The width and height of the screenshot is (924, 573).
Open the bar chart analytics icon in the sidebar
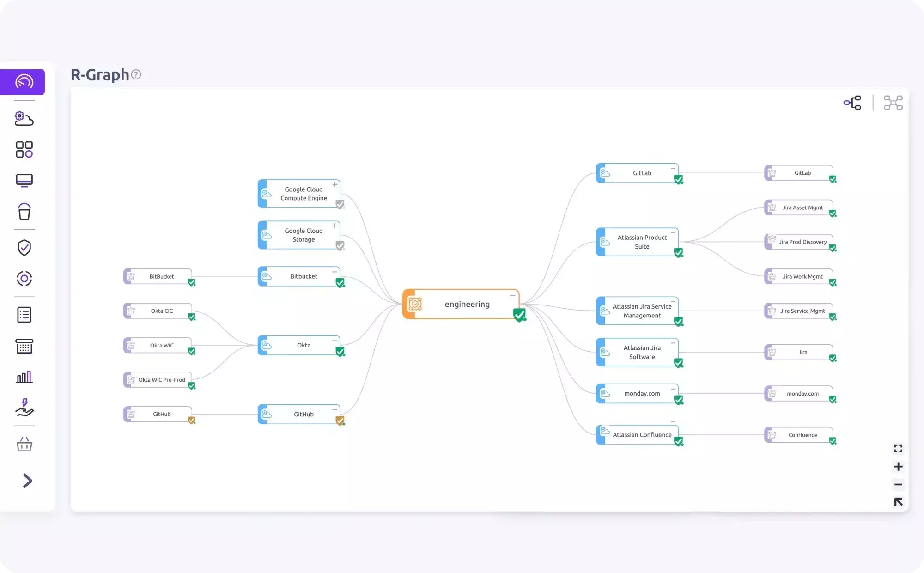tap(24, 377)
